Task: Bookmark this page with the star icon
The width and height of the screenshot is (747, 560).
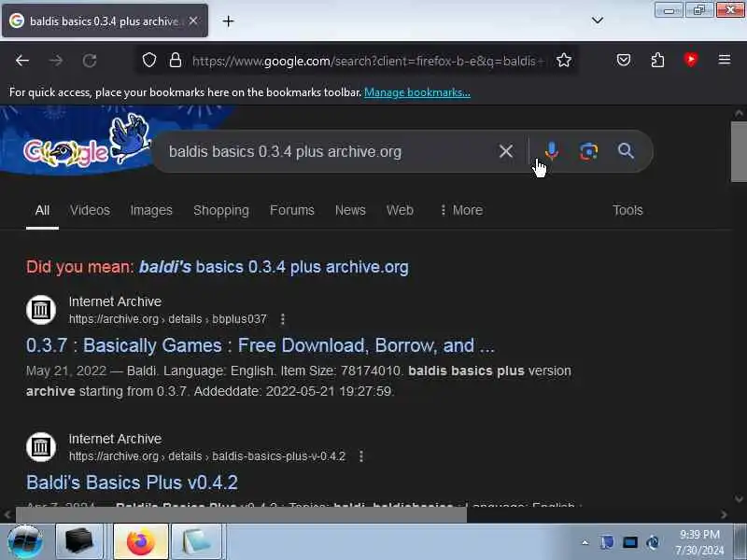Action: 564,60
